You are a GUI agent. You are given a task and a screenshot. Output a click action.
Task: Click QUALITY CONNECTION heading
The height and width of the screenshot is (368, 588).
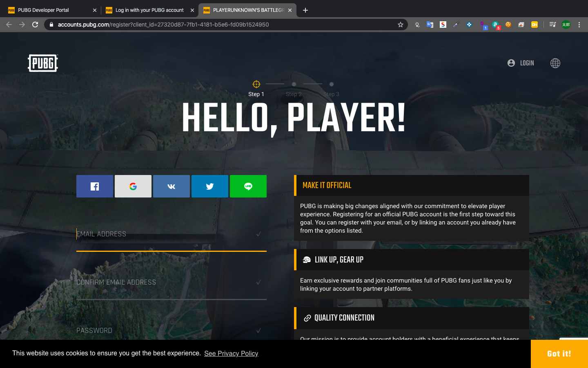click(344, 318)
